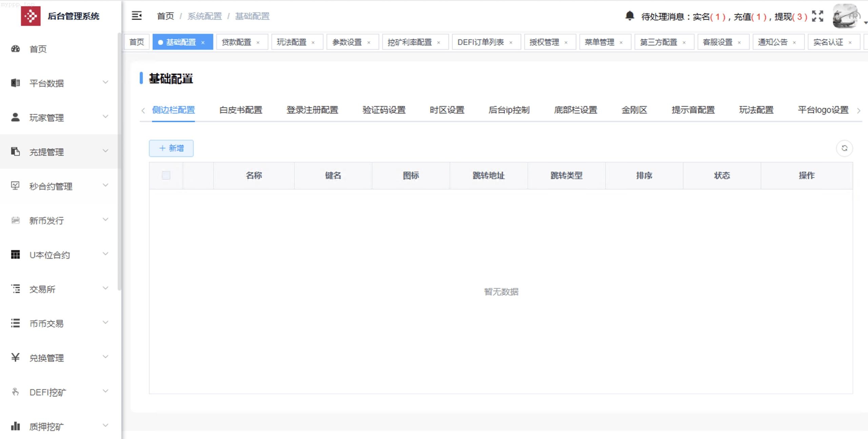
Task: Open the 挖矿利率配置 tab
Action: (410, 42)
